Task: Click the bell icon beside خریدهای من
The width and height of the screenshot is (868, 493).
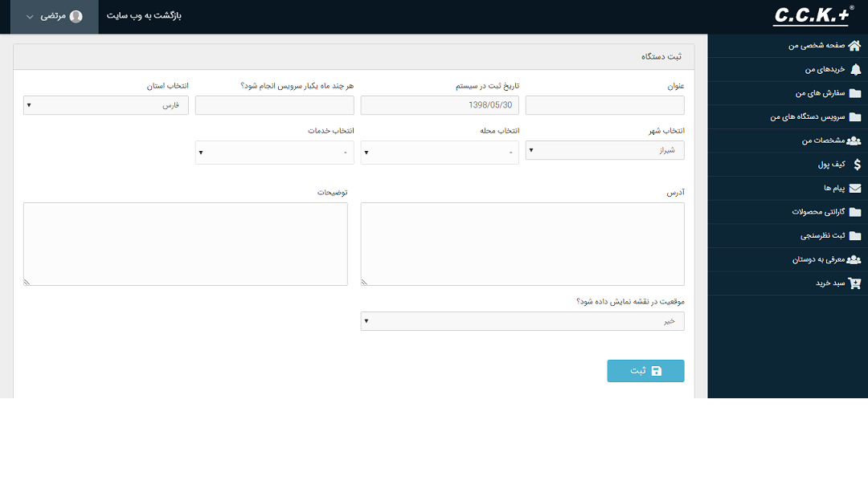Action: coord(856,69)
